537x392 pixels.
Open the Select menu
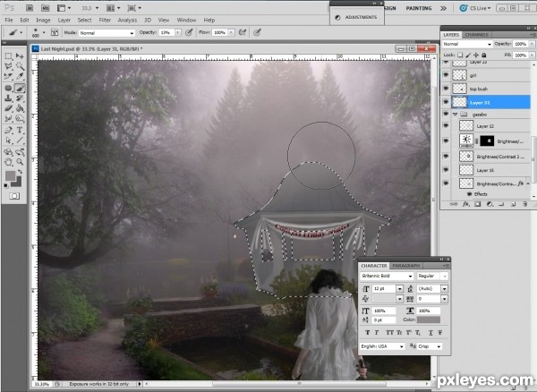click(84, 21)
